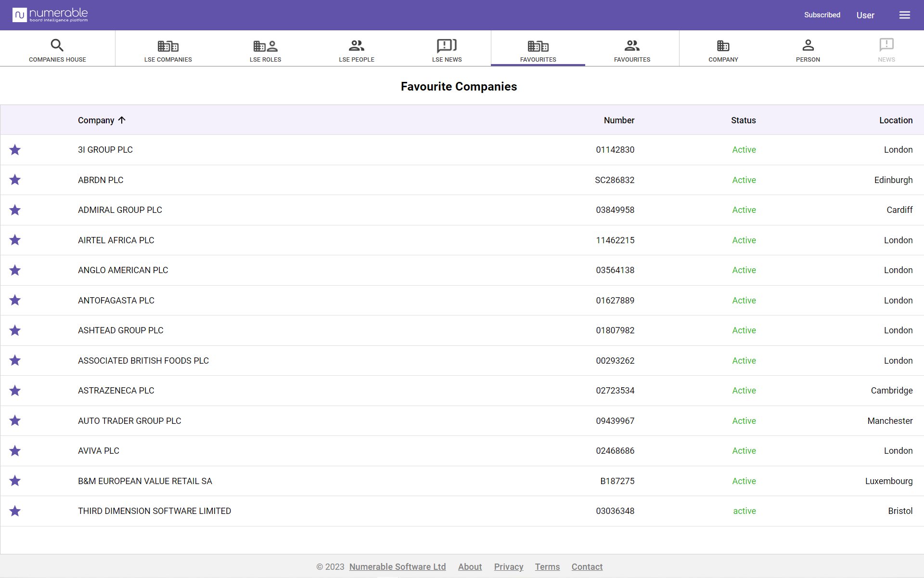Click the Subscribed status label
924x578 pixels.
point(822,15)
